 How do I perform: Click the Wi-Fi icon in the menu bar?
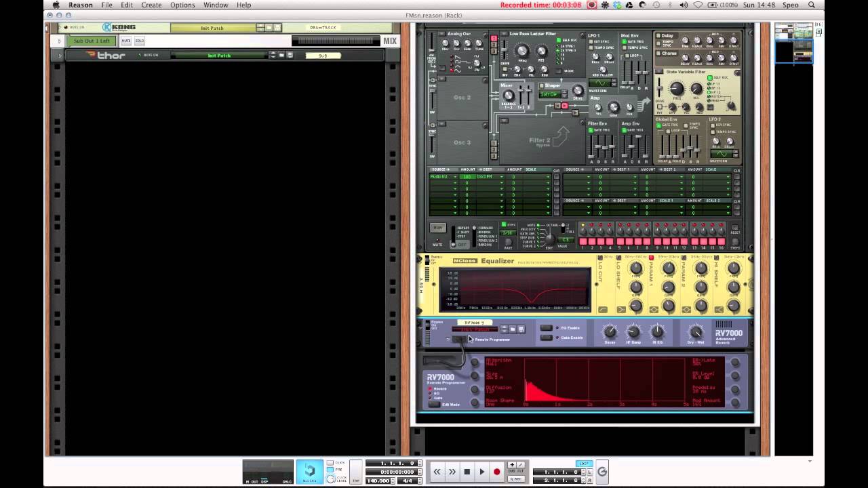click(x=698, y=5)
